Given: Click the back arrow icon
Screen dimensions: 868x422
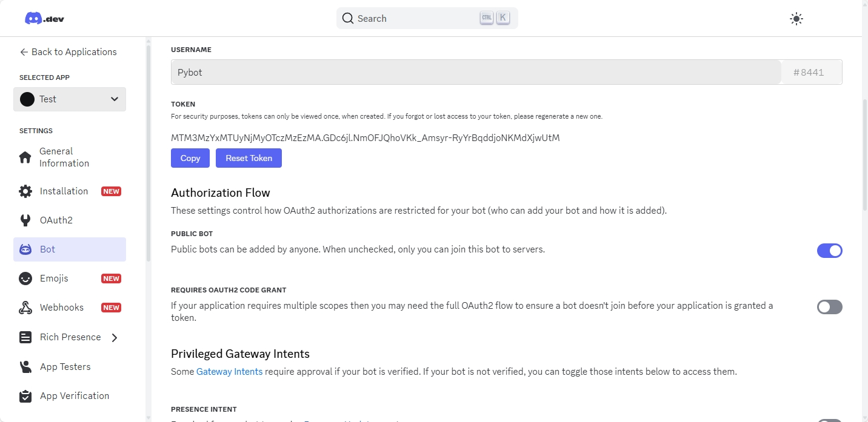Looking at the screenshot, I should [24, 52].
